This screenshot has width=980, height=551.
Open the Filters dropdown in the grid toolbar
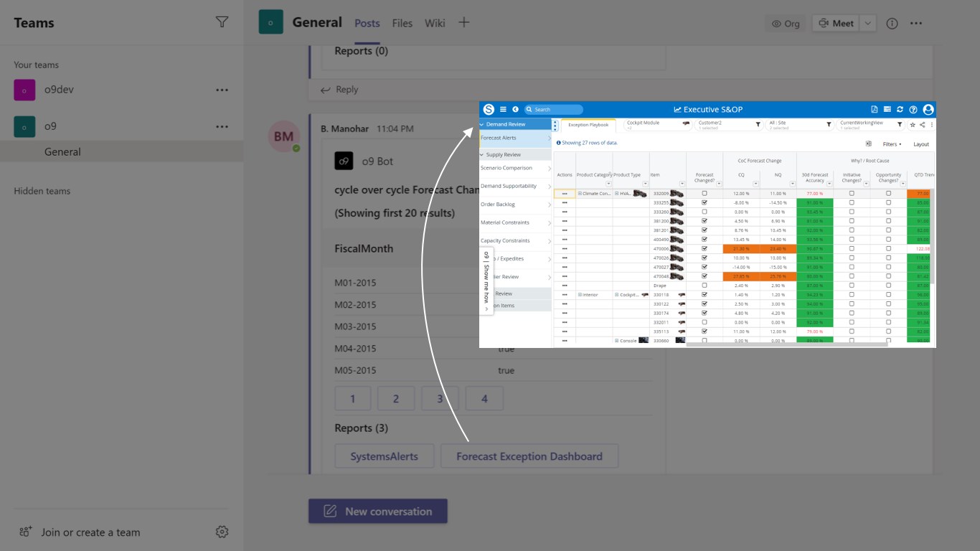coord(892,144)
